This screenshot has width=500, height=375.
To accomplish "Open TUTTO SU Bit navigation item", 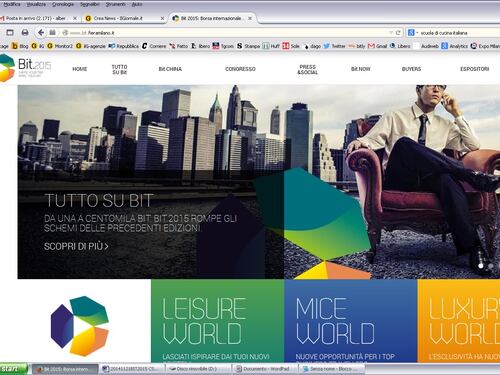I will 119,69.
